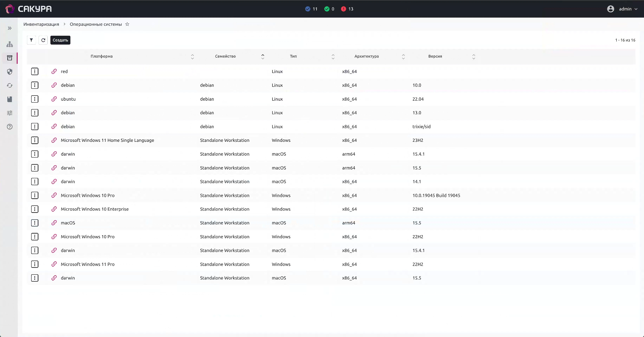
Task: Toggle the sort arrows of the Тип column
Action: (333, 56)
